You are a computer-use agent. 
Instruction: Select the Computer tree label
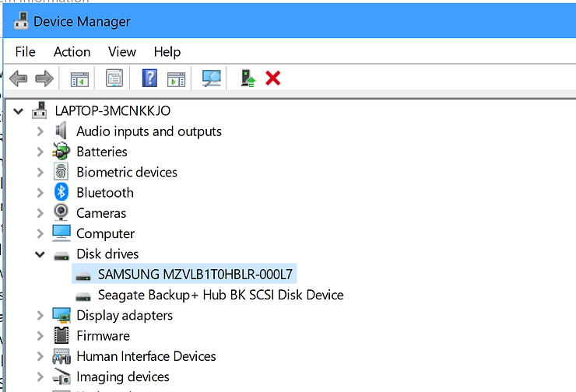click(105, 234)
